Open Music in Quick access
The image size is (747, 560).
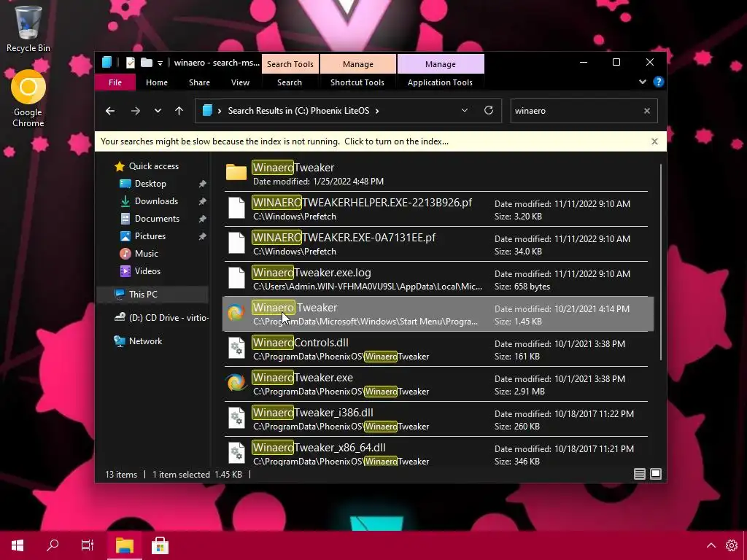(146, 254)
